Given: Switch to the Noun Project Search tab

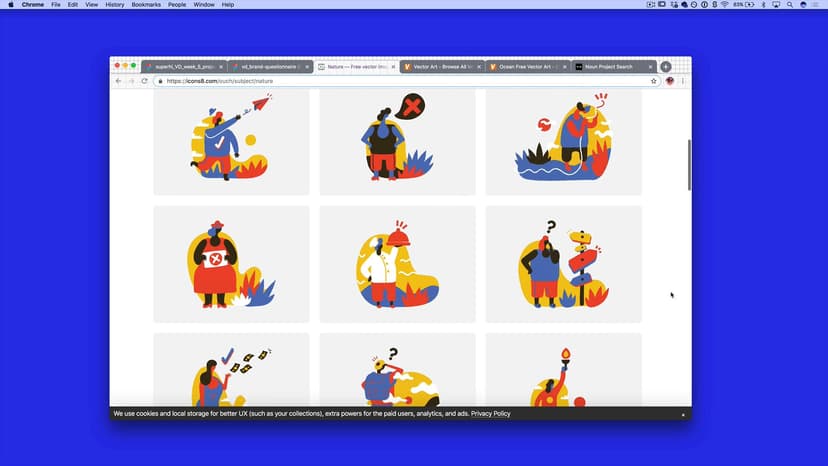Looking at the screenshot, I should pos(611,67).
